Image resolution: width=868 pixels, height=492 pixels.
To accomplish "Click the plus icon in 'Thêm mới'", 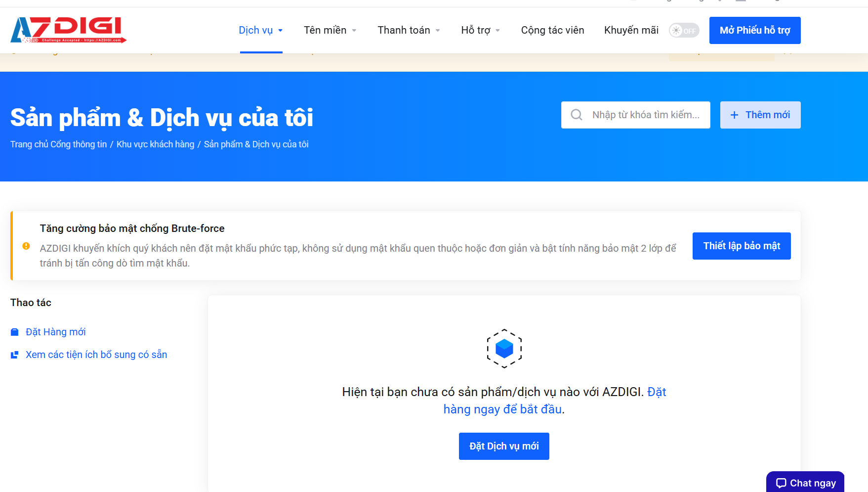I will [735, 115].
